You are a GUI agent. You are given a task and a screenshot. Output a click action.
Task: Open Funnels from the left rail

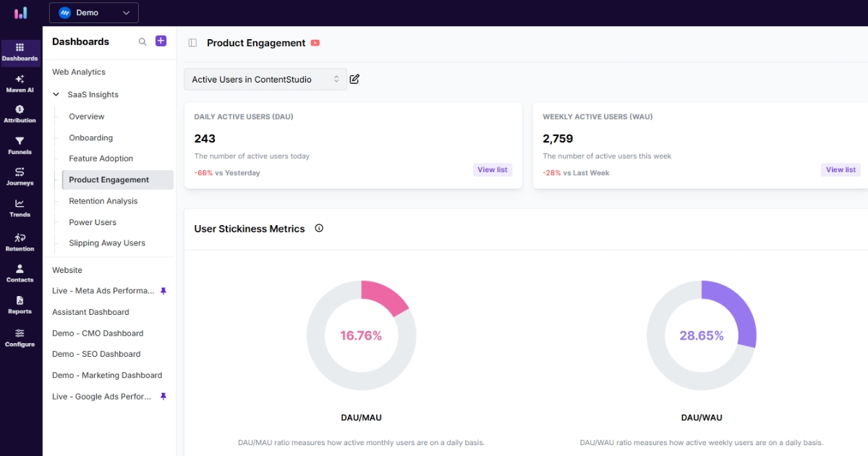point(20,145)
